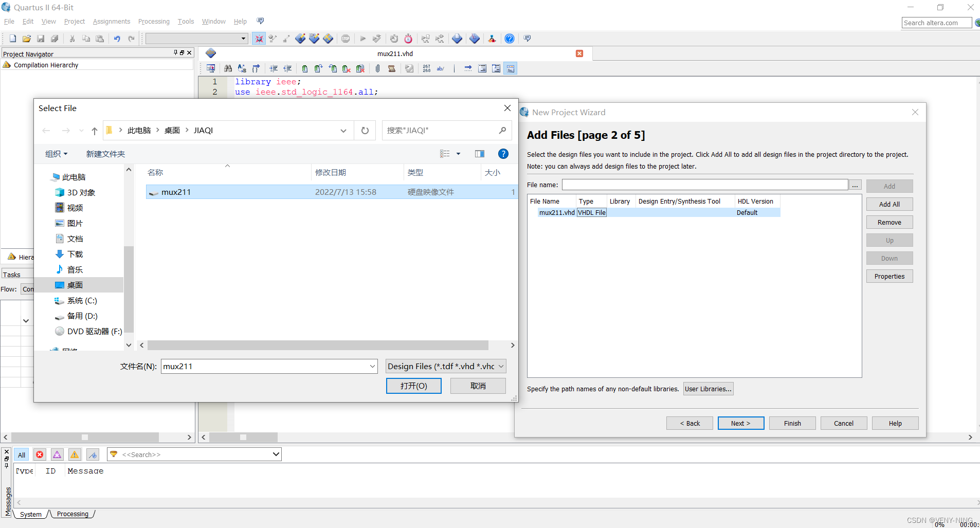Toggle critical warning messages filter icon
Image resolution: width=980 pixels, height=528 pixels.
[57, 454]
